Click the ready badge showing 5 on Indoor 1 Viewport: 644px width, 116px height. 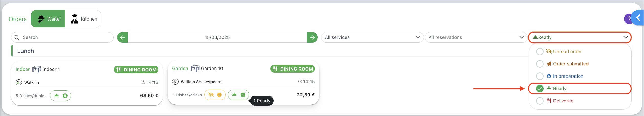coord(60,96)
